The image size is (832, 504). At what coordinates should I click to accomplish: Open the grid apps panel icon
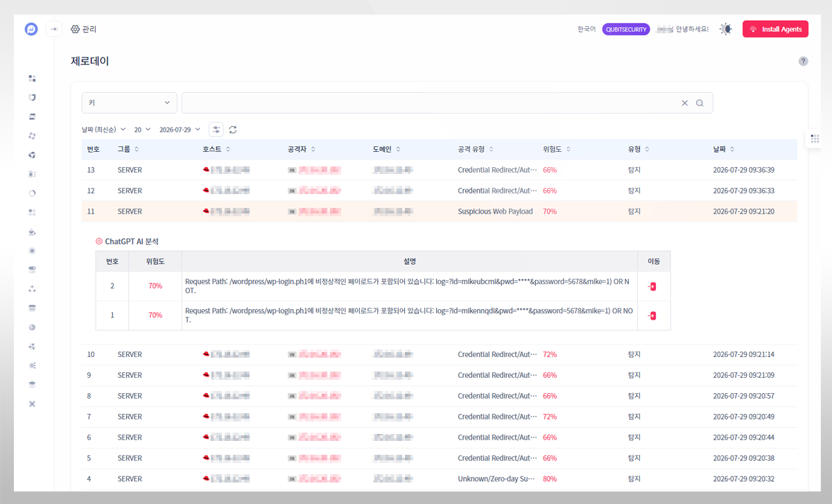815,139
